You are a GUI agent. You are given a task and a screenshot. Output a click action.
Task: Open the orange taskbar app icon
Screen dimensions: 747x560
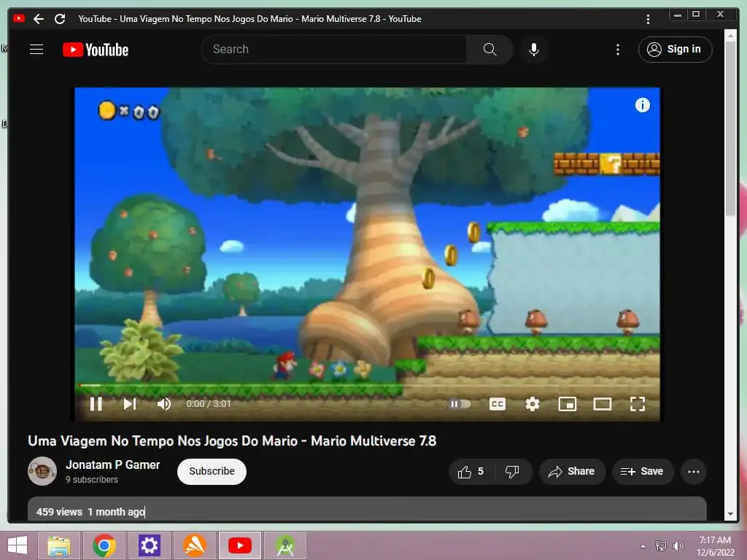(x=195, y=545)
